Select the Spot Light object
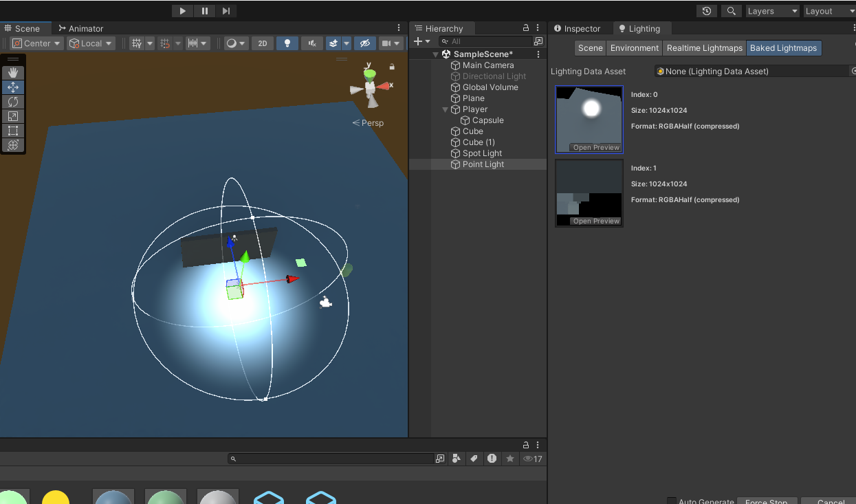This screenshot has height=504, width=856. click(x=482, y=153)
